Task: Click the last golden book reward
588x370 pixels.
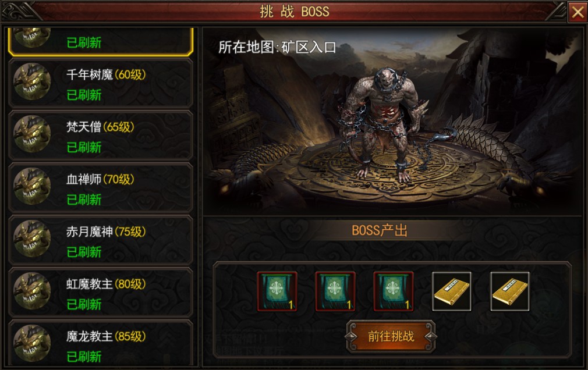Action: (510, 291)
